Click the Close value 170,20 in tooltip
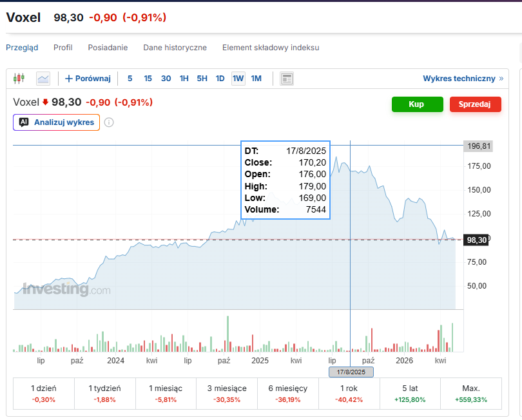Screen dimensions: 522x420 coord(313,162)
